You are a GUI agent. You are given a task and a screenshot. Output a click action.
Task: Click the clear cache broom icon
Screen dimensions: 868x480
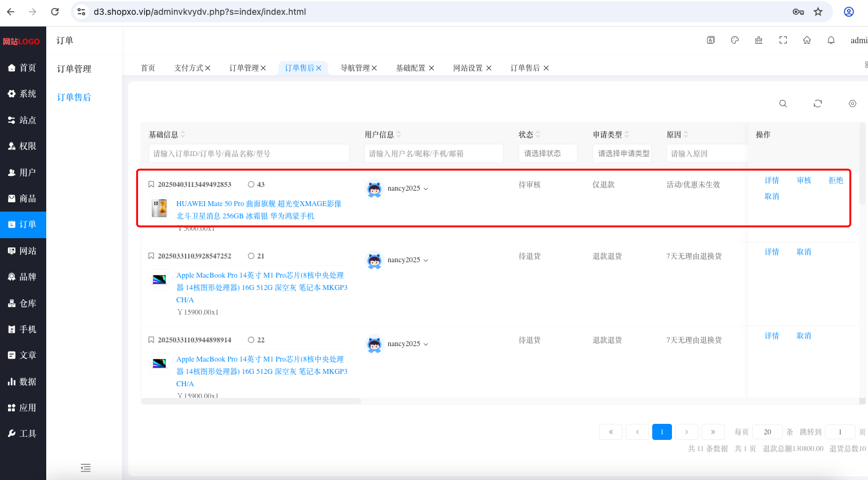(759, 40)
